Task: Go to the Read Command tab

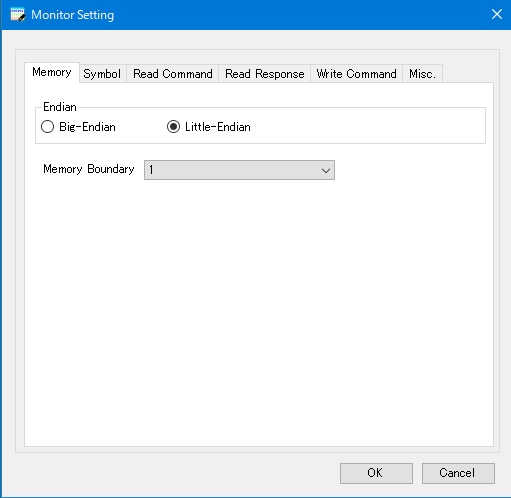Action: click(173, 74)
